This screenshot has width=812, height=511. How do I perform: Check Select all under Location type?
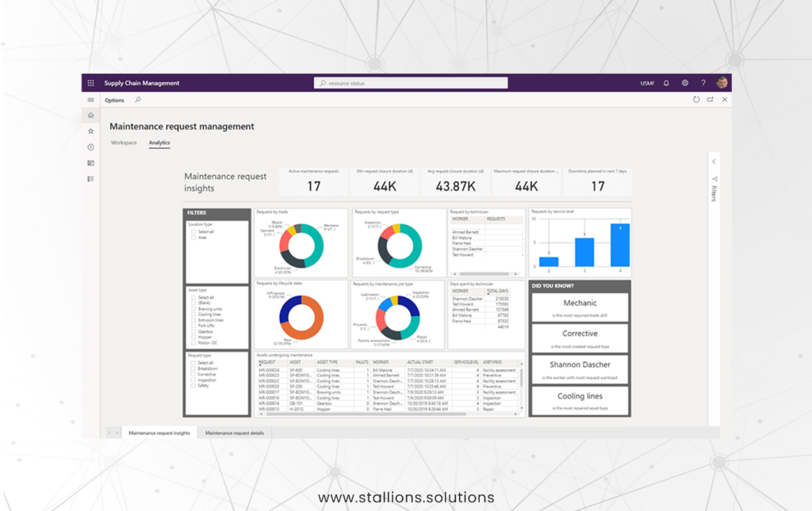click(x=193, y=231)
